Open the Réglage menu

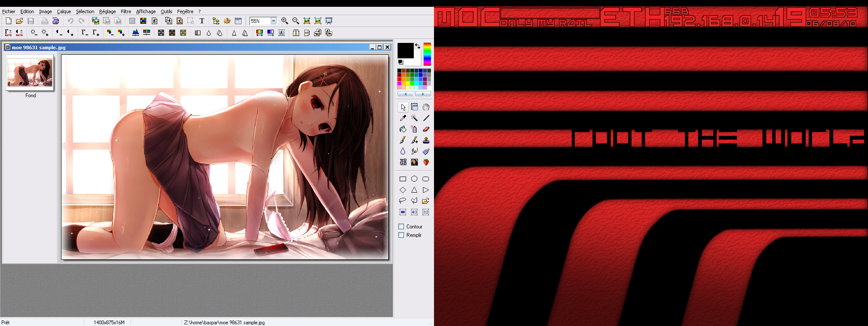108,11
